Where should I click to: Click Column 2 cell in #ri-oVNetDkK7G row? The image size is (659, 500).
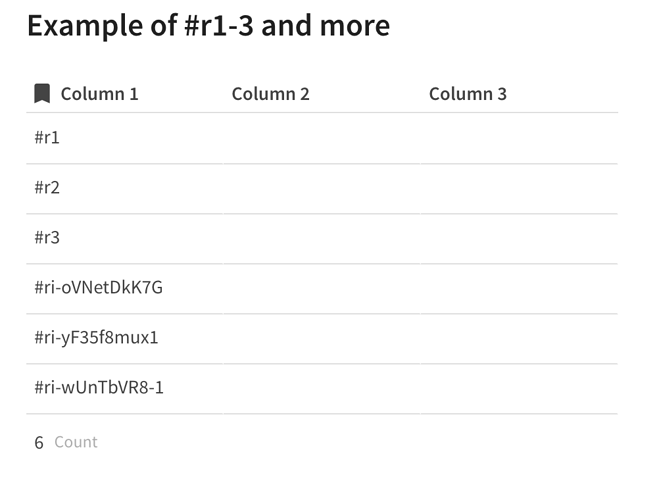click(x=320, y=288)
